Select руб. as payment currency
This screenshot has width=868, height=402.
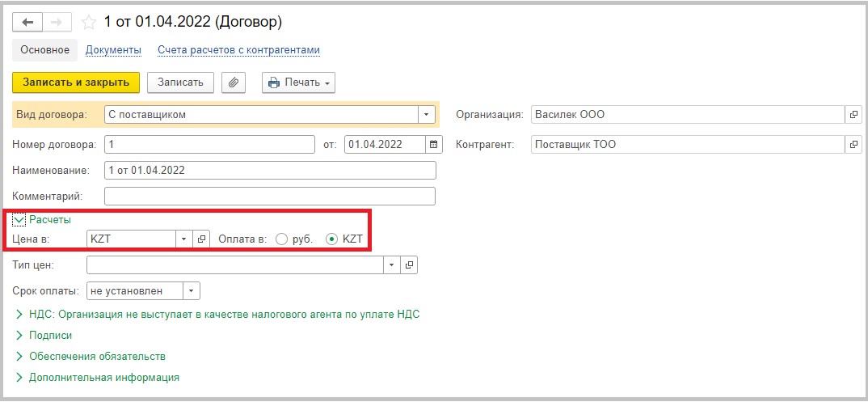coord(282,239)
